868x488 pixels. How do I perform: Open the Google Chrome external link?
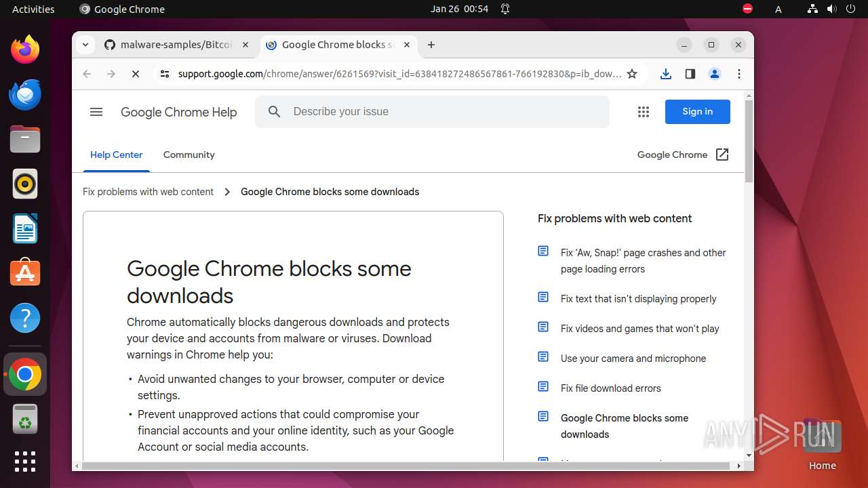[683, 155]
